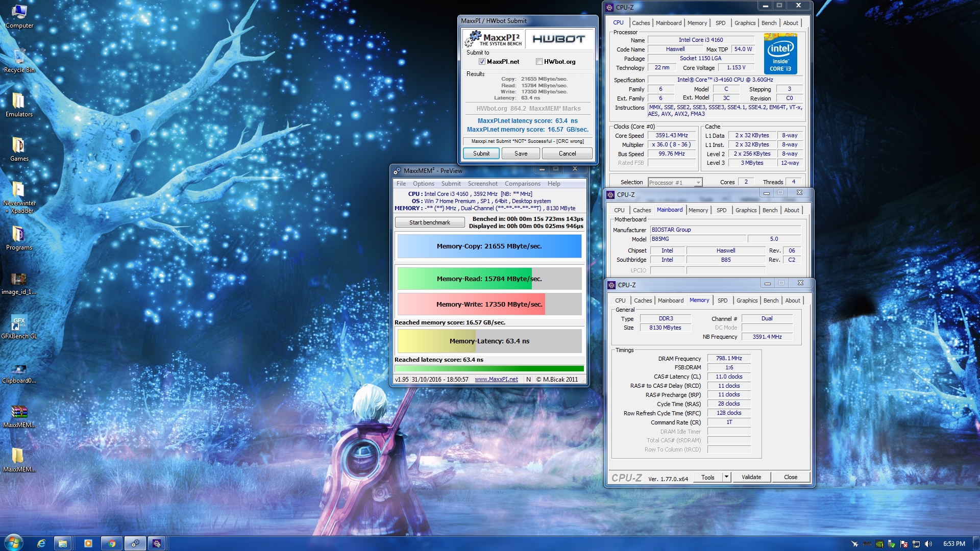980x551 pixels.
Task: Open Comparisons menu in MaxxMEM
Action: pos(522,184)
